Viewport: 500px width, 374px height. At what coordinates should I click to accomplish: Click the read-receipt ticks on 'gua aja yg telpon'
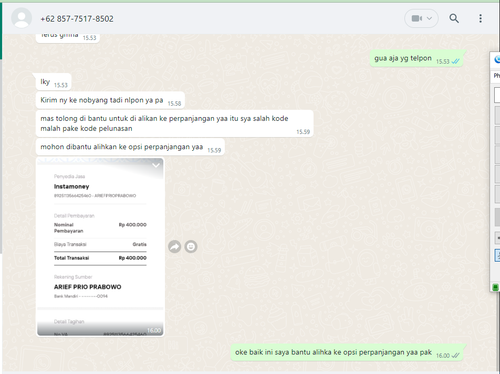(x=455, y=61)
